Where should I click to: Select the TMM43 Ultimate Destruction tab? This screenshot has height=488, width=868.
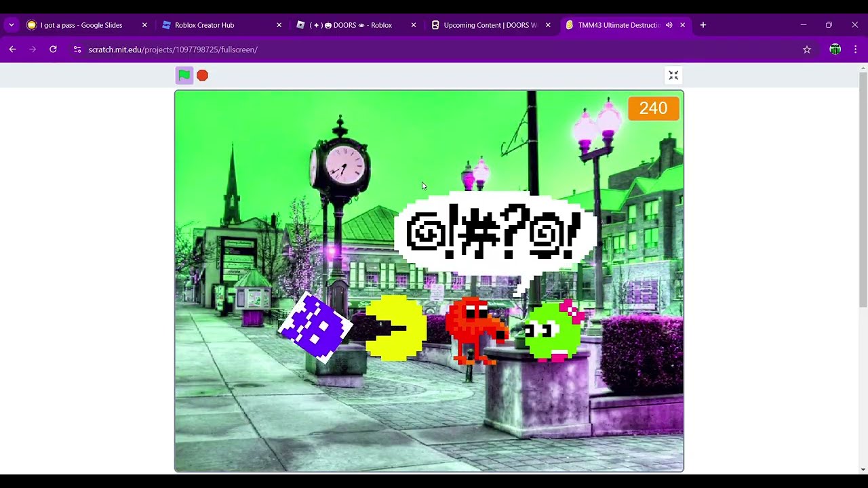pyautogui.click(x=618, y=25)
